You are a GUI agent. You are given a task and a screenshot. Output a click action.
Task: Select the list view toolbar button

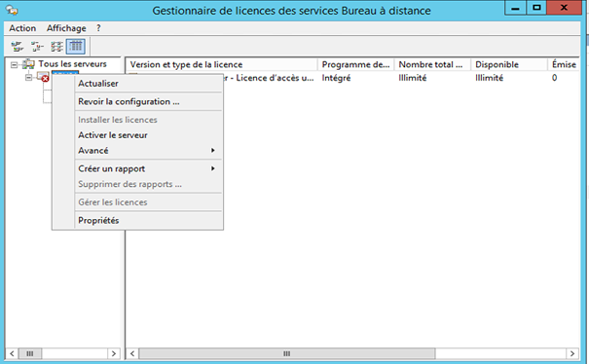56,47
